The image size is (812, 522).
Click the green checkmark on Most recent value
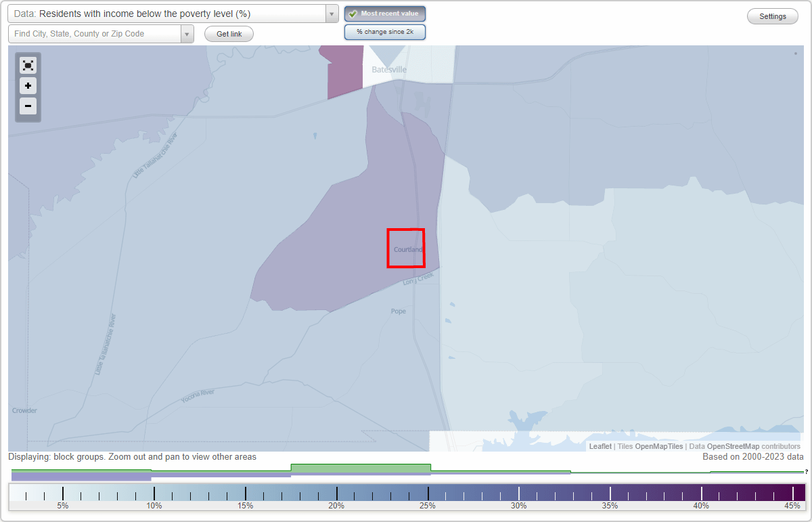point(353,14)
